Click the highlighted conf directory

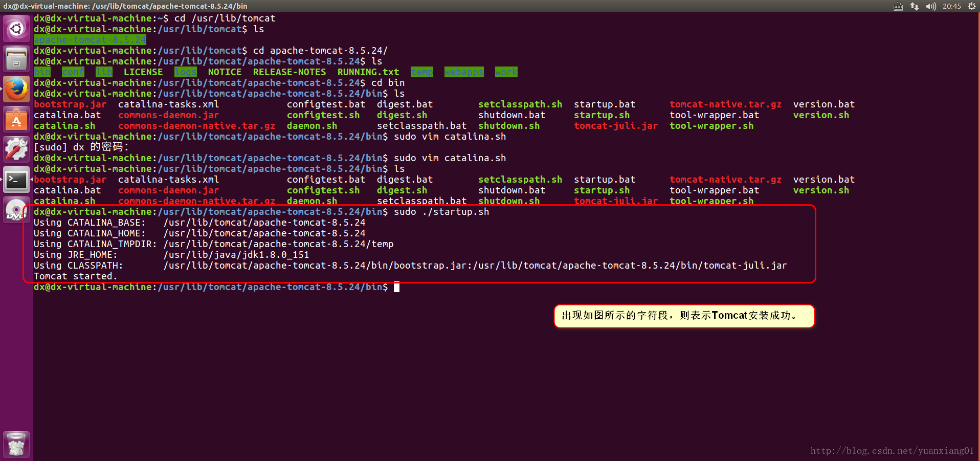(x=73, y=72)
